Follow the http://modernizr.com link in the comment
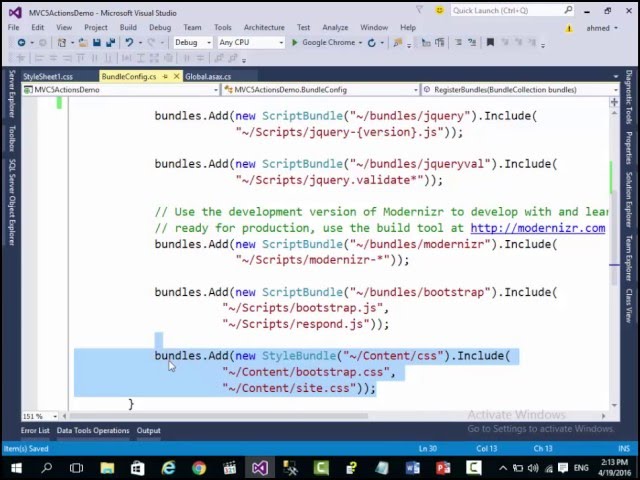The width and height of the screenshot is (640, 480). coord(538,228)
